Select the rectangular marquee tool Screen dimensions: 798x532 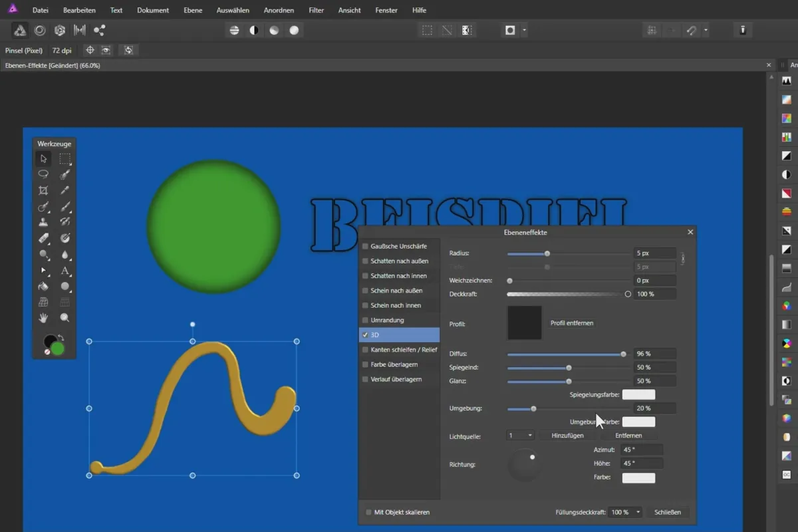pyautogui.click(x=65, y=158)
